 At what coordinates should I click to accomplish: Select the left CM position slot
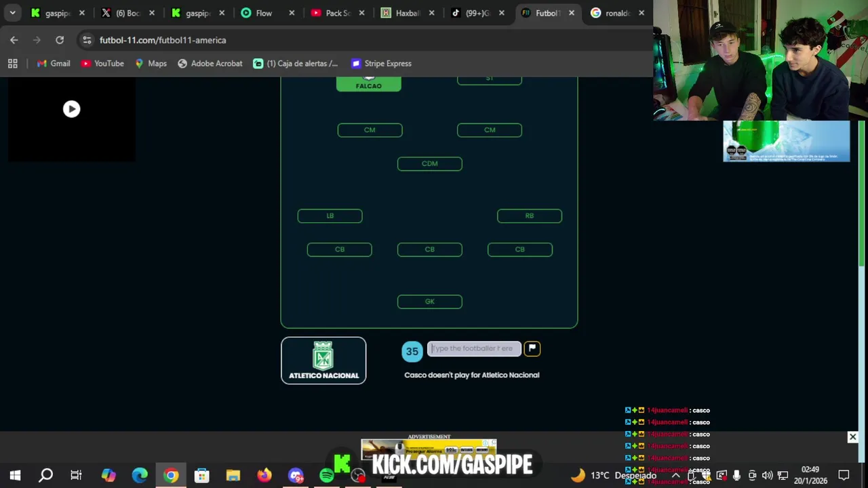click(370, 130)
